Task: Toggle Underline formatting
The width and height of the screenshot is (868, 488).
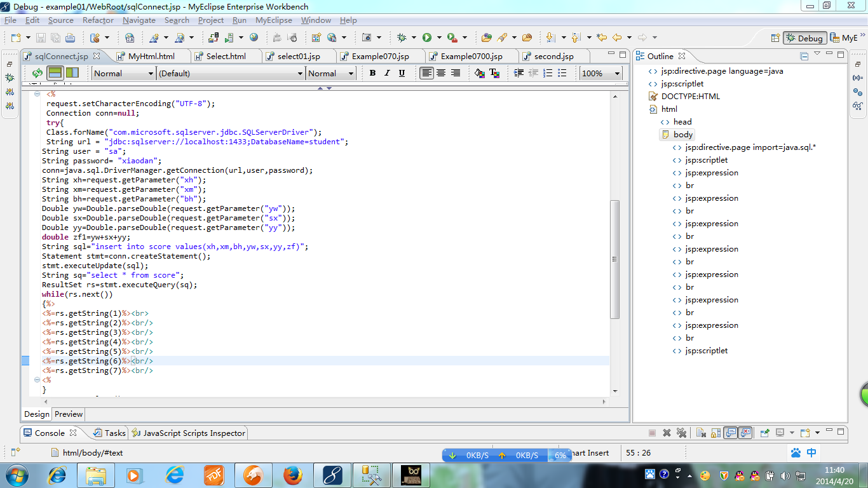Action: (x=402, y=73)
